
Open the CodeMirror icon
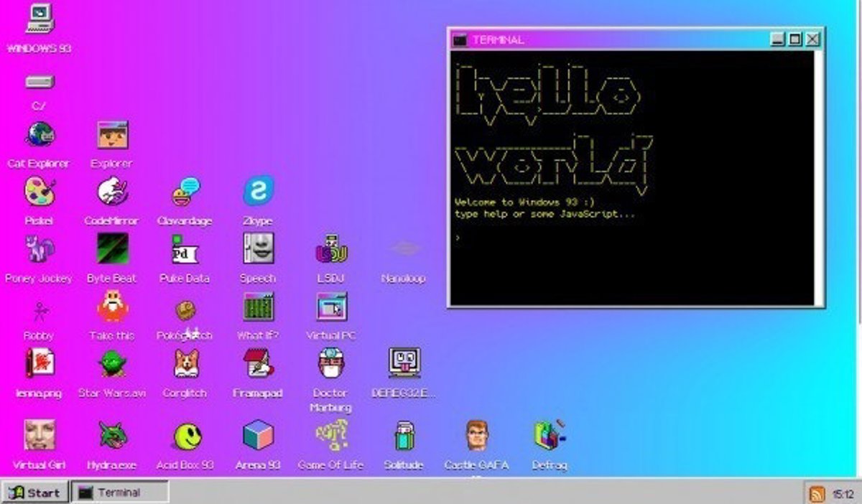pos(112,192)
